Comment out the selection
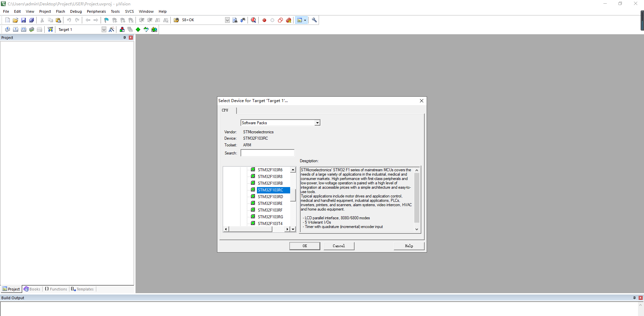 (158, 20)
